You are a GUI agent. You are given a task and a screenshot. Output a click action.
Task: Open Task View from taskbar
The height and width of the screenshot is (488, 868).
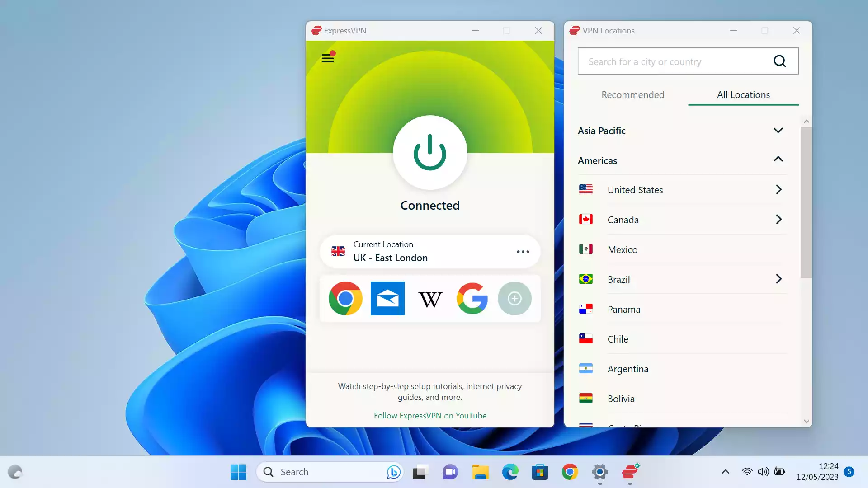pos(420,472)
